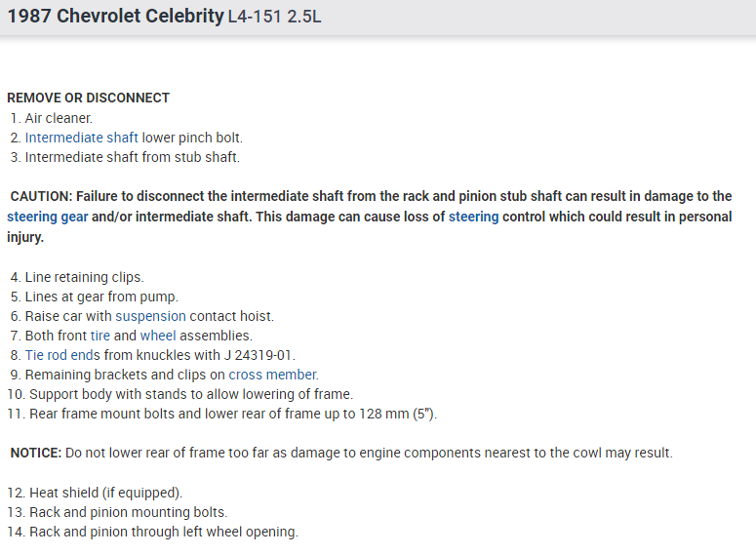Image resolution: width=756 pixels, height=555 pixels.
Task: Open the suspension link in step 6
Action: [x=150, y=316]
